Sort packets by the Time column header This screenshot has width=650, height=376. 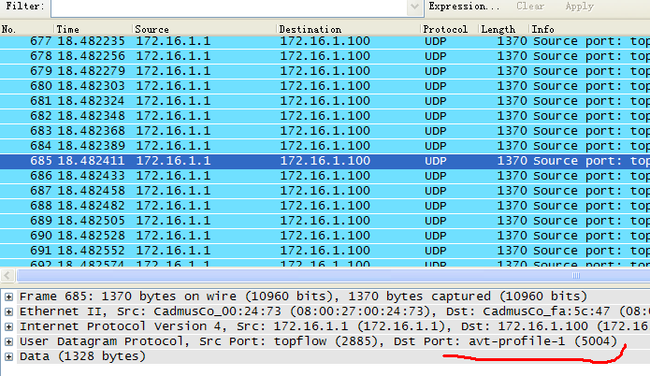(x=93, y=29)
